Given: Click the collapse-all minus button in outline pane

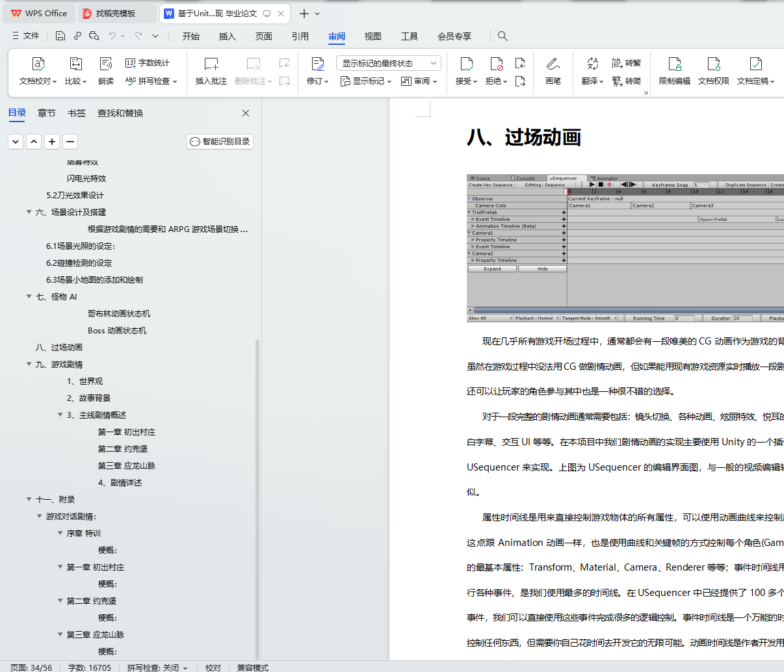Looking at the screenshot, I should 70,141.
